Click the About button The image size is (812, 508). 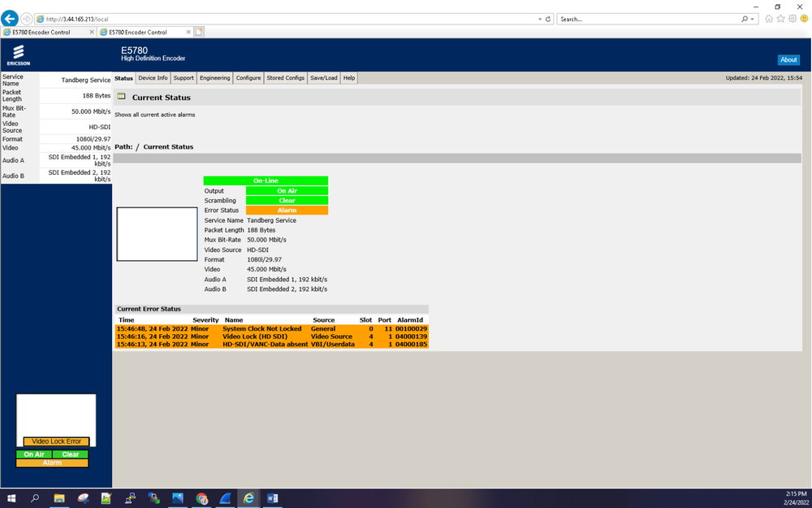point(788,59)
